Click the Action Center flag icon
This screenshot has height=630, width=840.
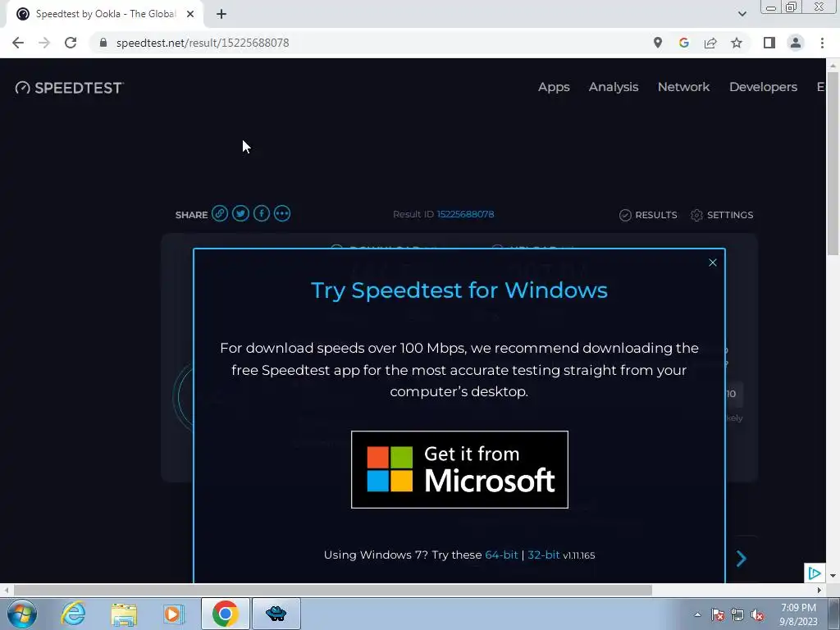718,615
